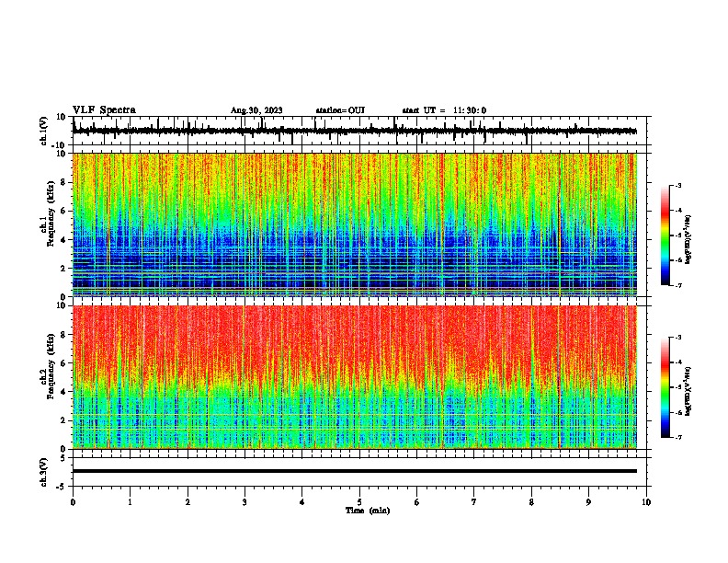
Task: Click the "-3" label on ch.1 color bar
Action: tap(678, 186)
